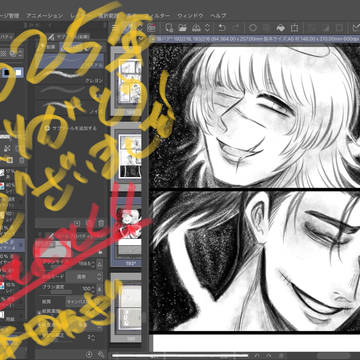Click the Undo arrow in the command bar
This screenshot has width=360, height=360.
(221, 28)
